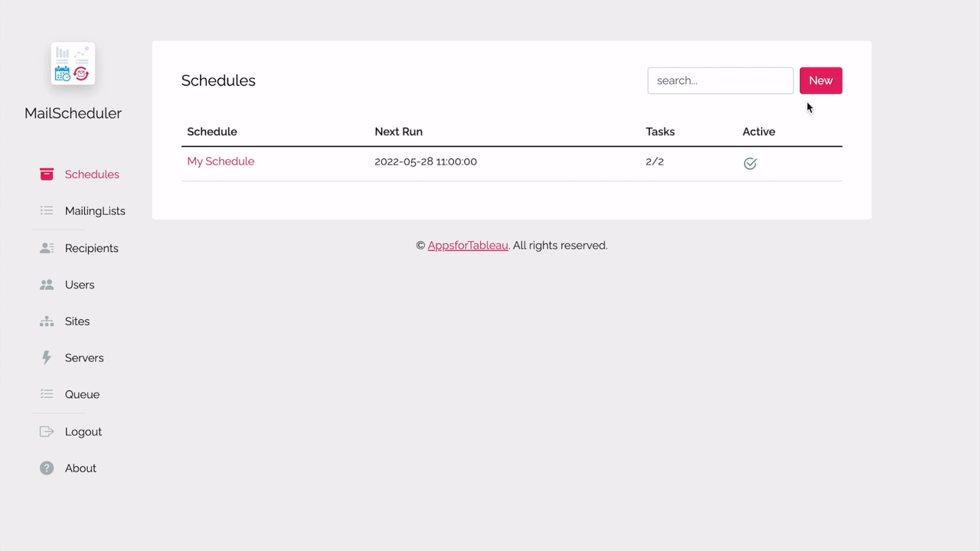Open the MailingLists page
980x551 pixels.
[95, 211]
